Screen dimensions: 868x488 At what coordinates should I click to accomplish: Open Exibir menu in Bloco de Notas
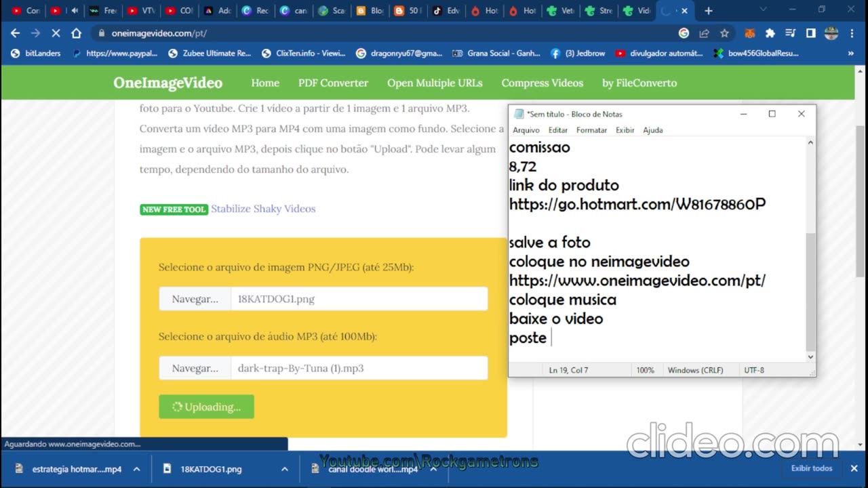coord(625,130)
